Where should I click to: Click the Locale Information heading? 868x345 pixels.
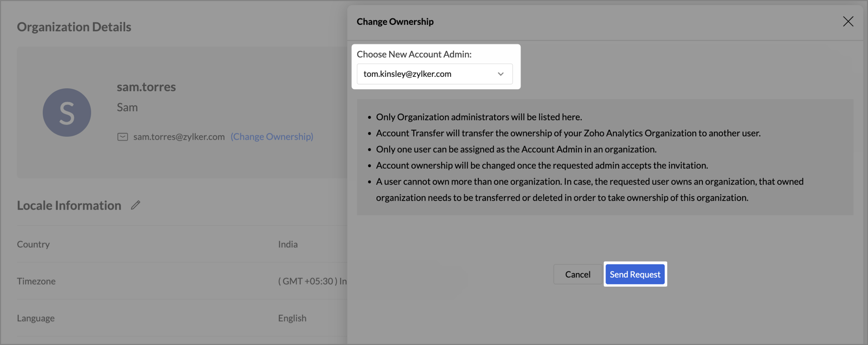(69, 205)
